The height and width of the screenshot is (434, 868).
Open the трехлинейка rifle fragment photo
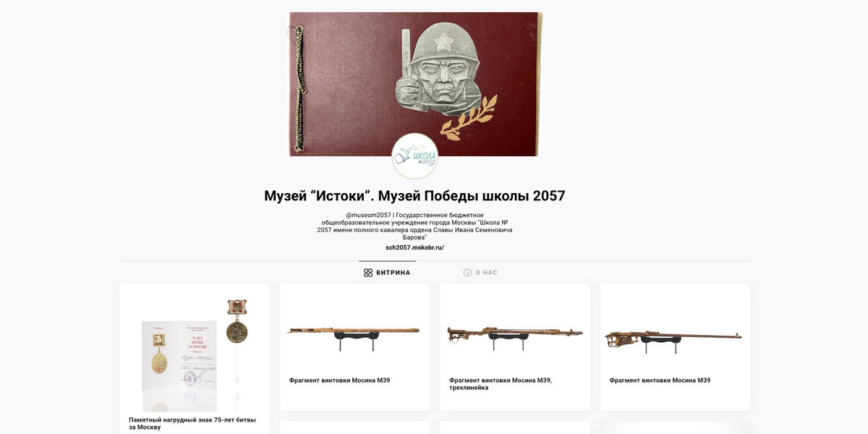point(515,334)
